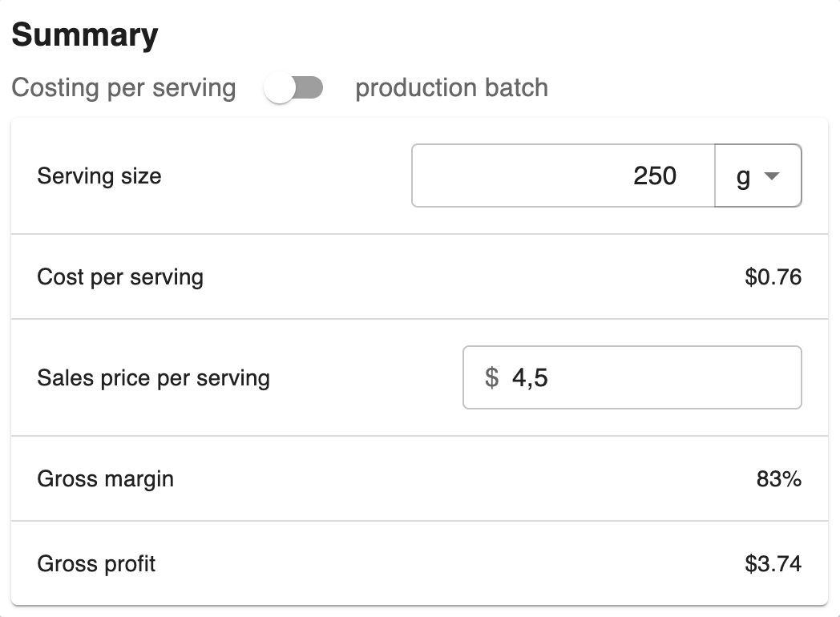
Task: Click the Cost per serving label
Action: (x=119, y=276)
